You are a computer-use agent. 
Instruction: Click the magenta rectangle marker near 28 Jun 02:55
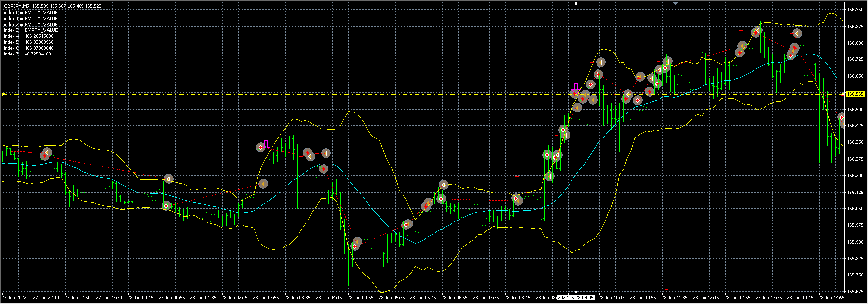click(266, 144)
